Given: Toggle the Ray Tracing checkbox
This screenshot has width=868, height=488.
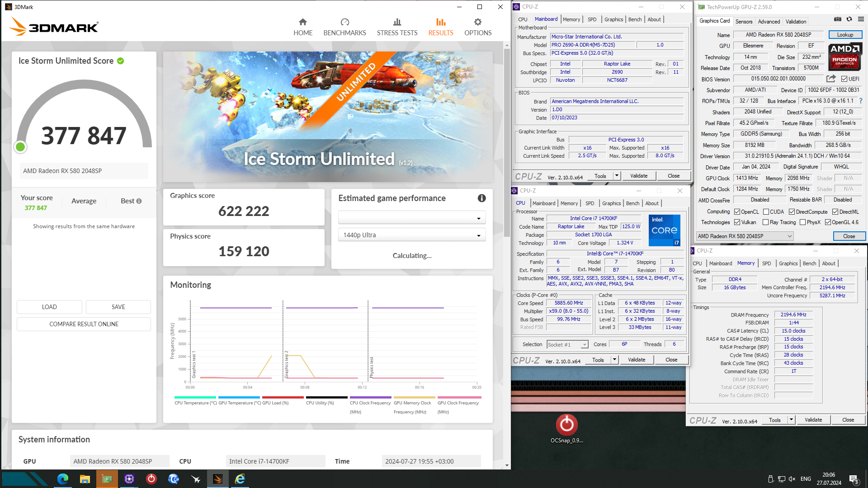Looking at the screenshot, I should pyautogui.click(x=765, y=222).
